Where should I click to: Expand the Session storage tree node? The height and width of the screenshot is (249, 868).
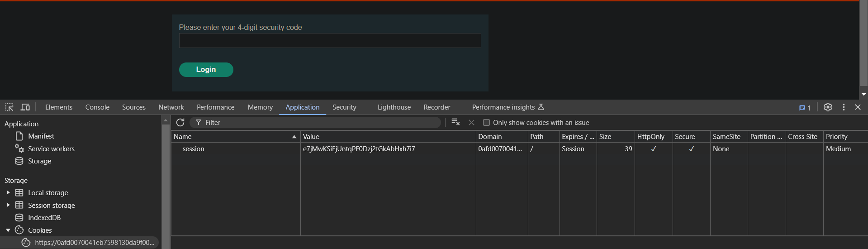(x=8, y=206)
